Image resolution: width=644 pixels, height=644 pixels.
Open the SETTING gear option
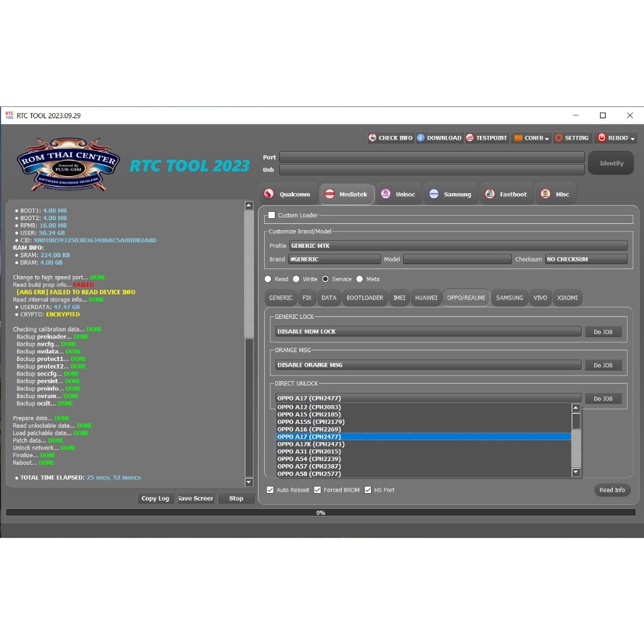pyautogui.click(x=572, y=138)
